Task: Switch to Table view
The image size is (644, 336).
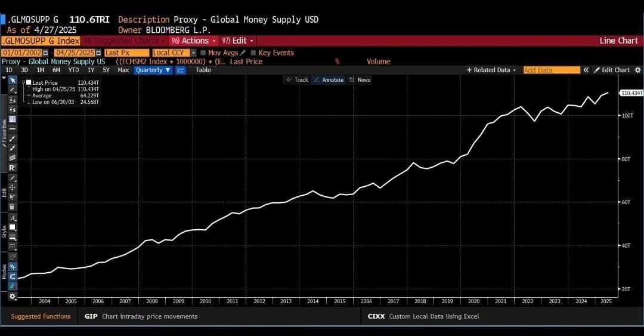Action: point(203,70)
